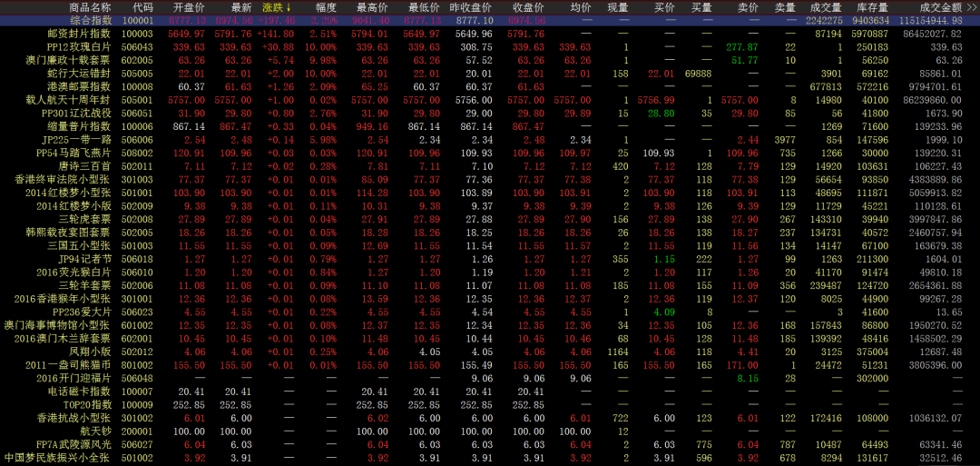Viewport: 980px width, 466px height.
Task: Click turnover amount 86239860.00
Action: pyautogui.click(x=935, y=99)
